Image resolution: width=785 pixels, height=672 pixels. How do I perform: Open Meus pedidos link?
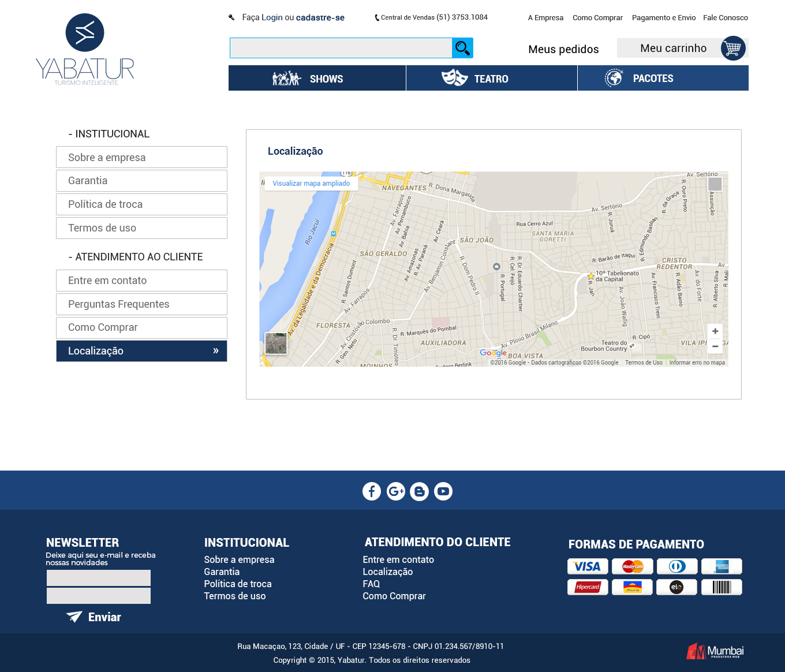coord(563,50)
